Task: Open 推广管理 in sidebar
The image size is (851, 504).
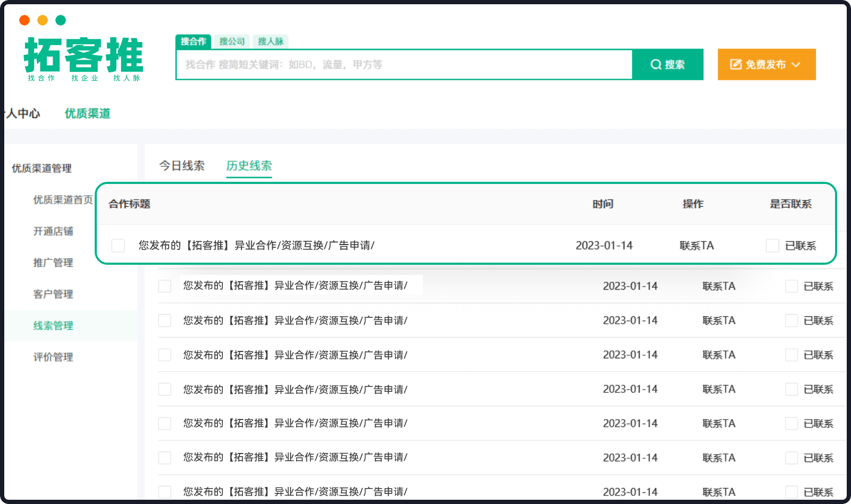Action: 53,263
